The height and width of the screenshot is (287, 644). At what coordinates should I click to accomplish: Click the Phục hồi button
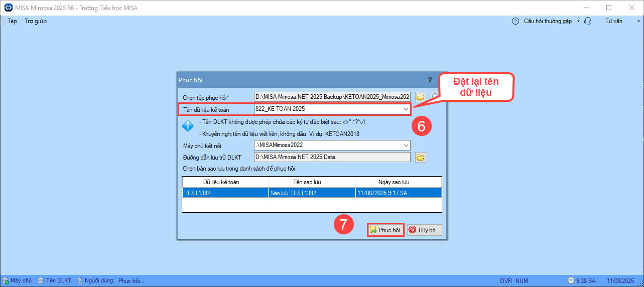[x=385, y=230]
